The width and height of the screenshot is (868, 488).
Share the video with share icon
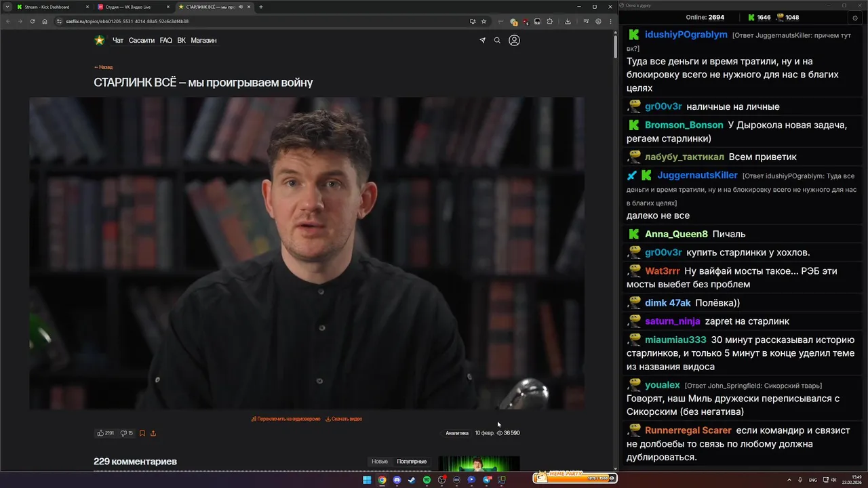153,433
